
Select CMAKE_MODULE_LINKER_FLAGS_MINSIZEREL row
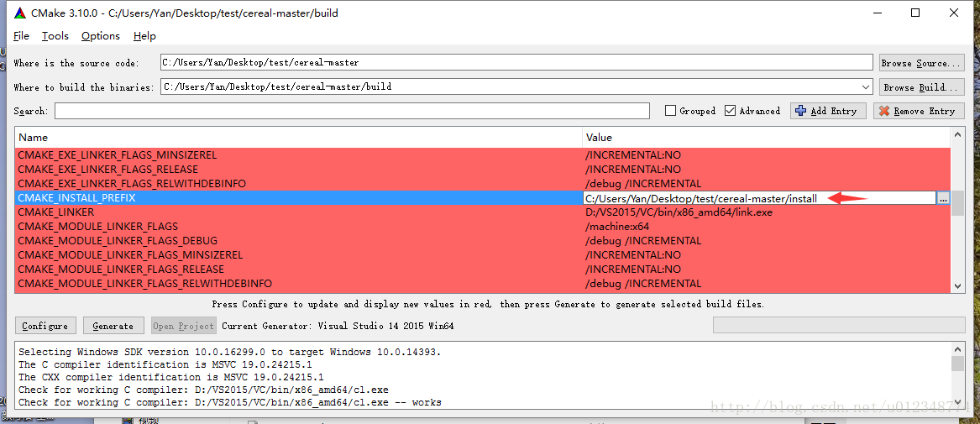pos(483,255)
